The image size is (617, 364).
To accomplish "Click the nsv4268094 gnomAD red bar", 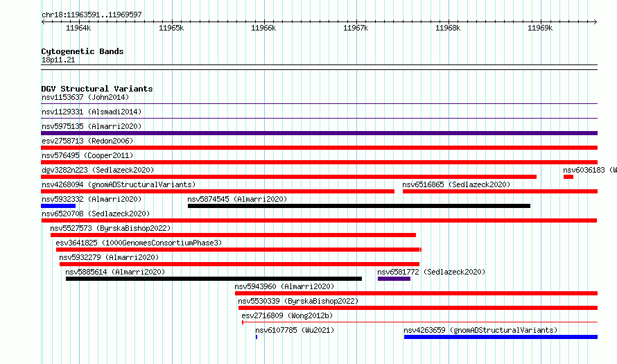I will click(218, 191).
